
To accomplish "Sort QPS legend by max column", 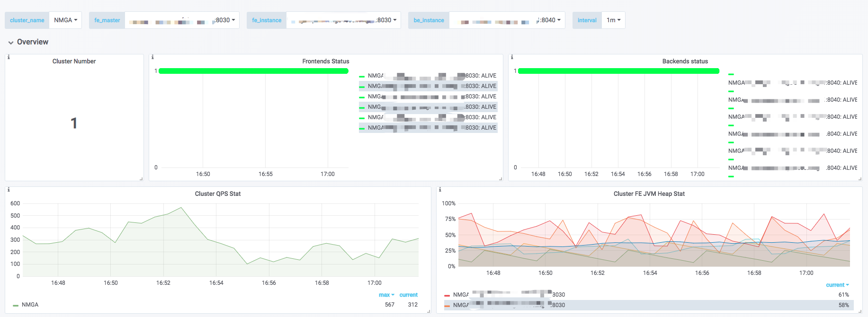I will point(386,295).
